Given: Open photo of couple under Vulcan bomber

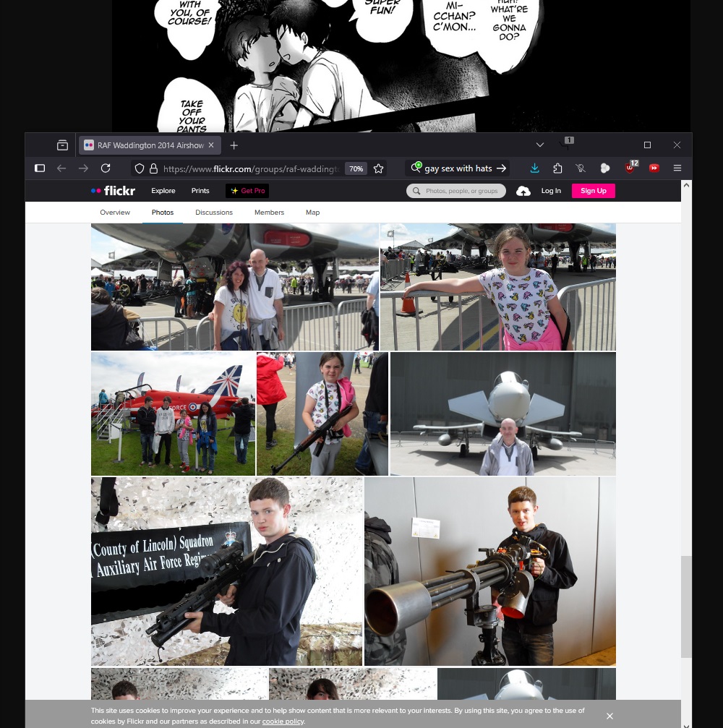Looking at the screenshot, I should [235, 287].
